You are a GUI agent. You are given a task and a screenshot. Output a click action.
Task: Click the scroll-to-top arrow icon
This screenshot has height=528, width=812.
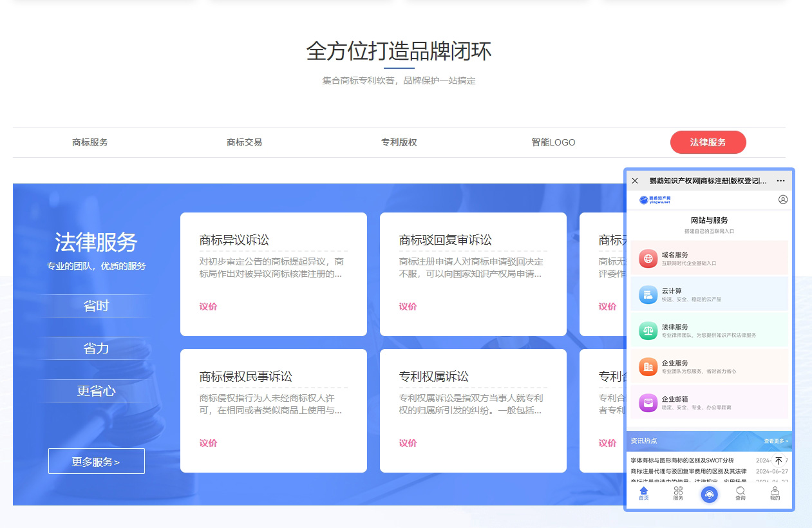coord(779,461)
